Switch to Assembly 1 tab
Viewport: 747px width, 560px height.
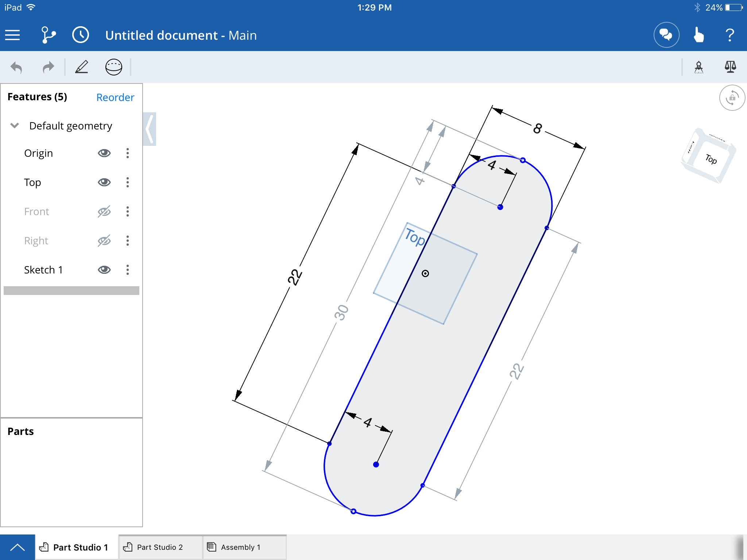[x=240, y=547]
